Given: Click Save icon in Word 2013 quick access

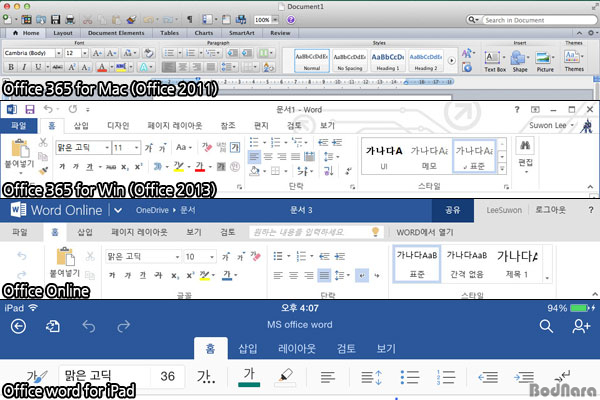Looking at the screenshot, I should tap(30, 109).
